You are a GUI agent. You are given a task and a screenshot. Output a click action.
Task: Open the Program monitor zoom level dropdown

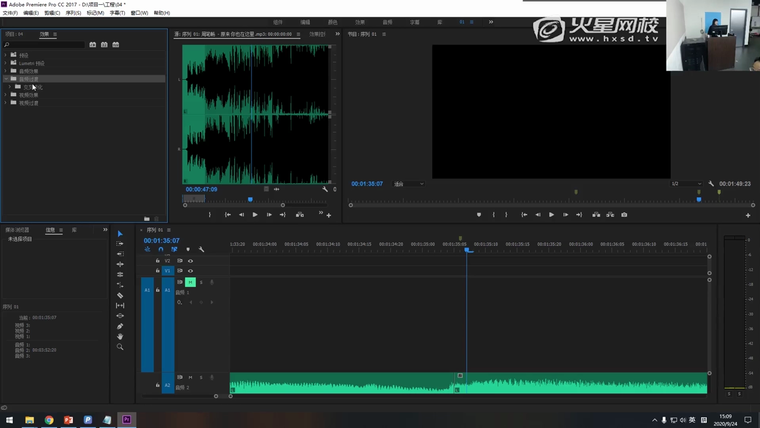click(408, 184)
